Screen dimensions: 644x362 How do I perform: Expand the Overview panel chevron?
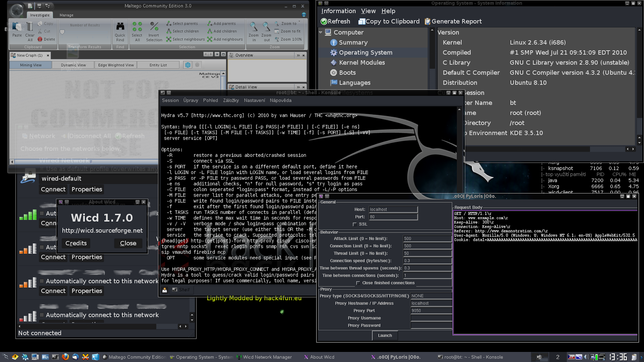297,55
